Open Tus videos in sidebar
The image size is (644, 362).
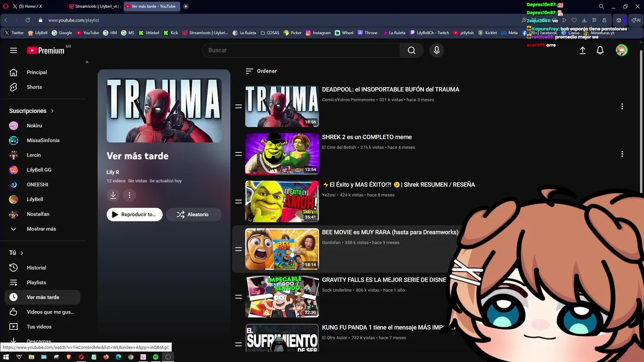click(x=43, y=327)
